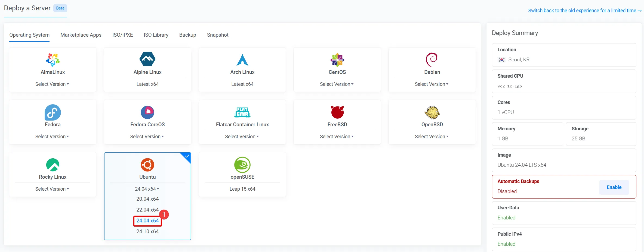Image resolution: width=644 pixels, height=252 pixels.
Task: Select openSUSE Leap 15 x64
Action: (x=242, y=189)
